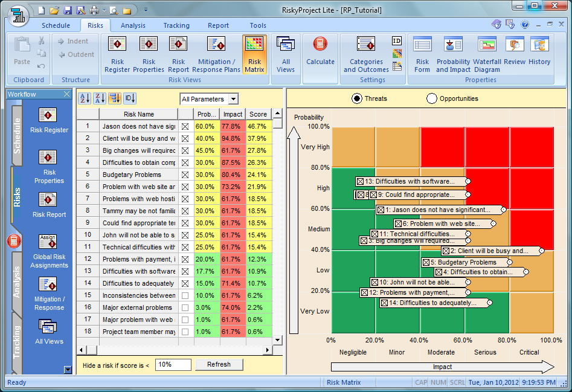
Task: Select Risk Matrix ribbon button
Action: coord(254,54)
